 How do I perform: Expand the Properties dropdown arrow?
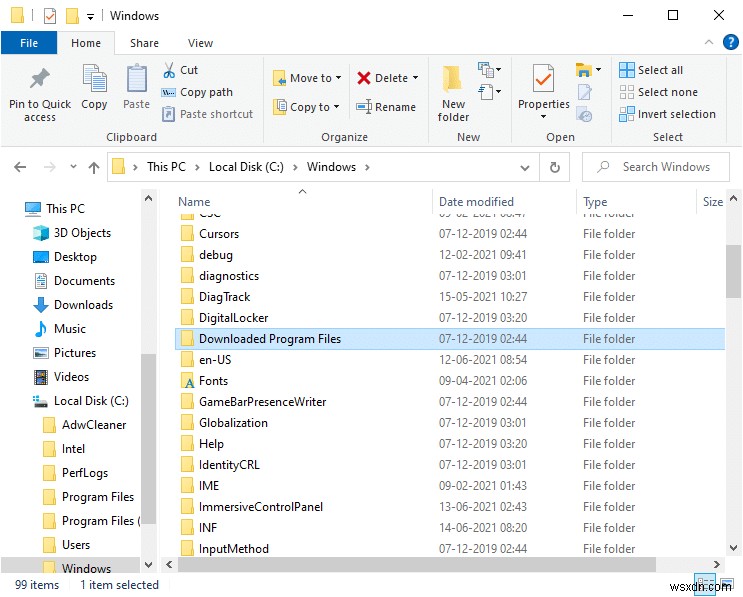coord(544,117)
